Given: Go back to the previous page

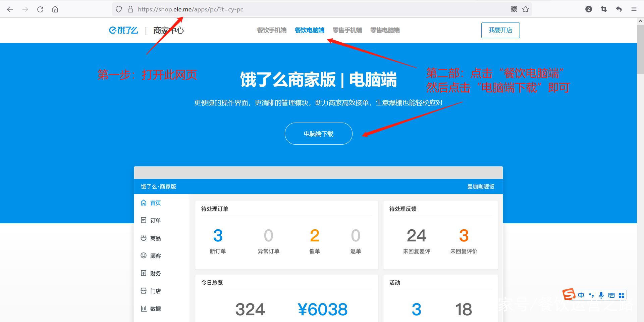Looking at the screenshot, I should pyautogui.click(x=10, y=9).
